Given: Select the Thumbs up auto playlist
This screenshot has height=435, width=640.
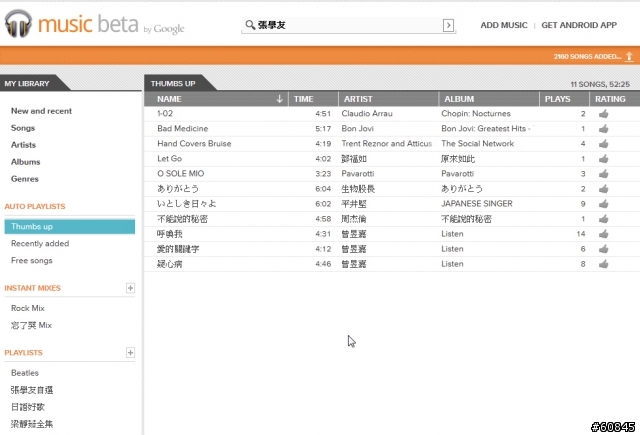Looking at the screenshot, I should [x=70, y=226].
